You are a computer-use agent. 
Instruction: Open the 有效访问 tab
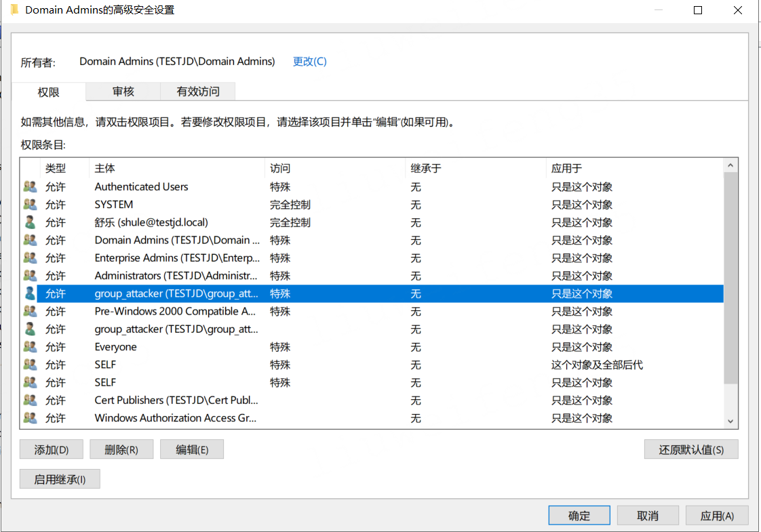coord(198,91)
